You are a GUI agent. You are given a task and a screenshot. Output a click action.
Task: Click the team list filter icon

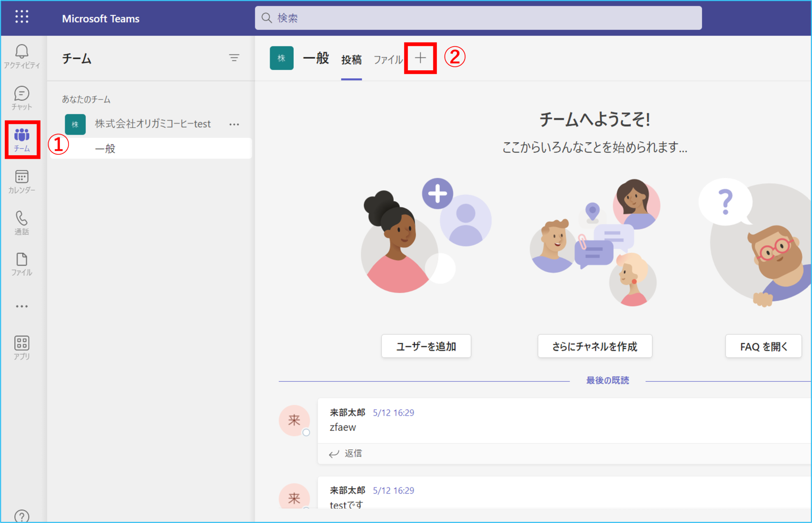[234, 58]
